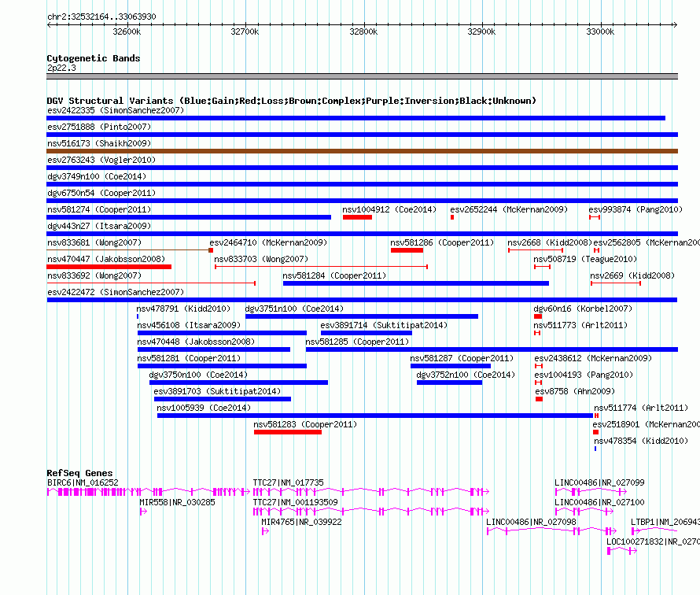This screenshot has width=700, height=595.
Task: Open dgv3750n100 (Coe2014) variant label
Action: pyautogui.click(x=198, y=375)
